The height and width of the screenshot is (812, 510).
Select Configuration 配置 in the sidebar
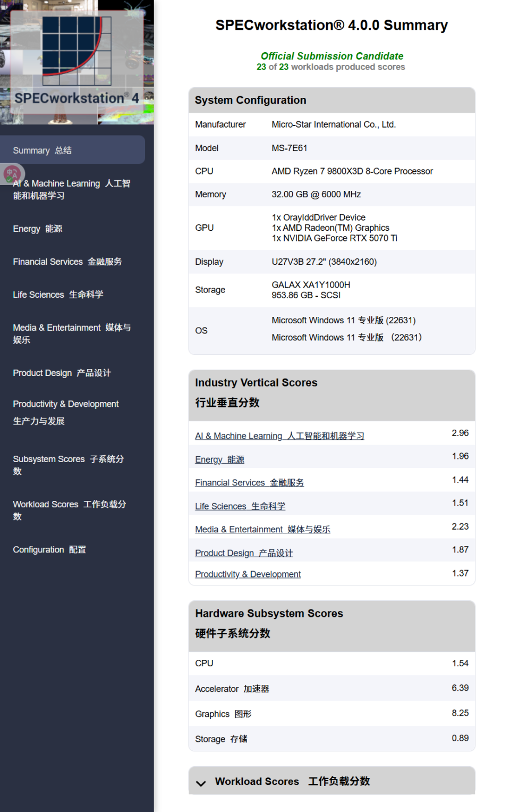[x=49, y=549]
